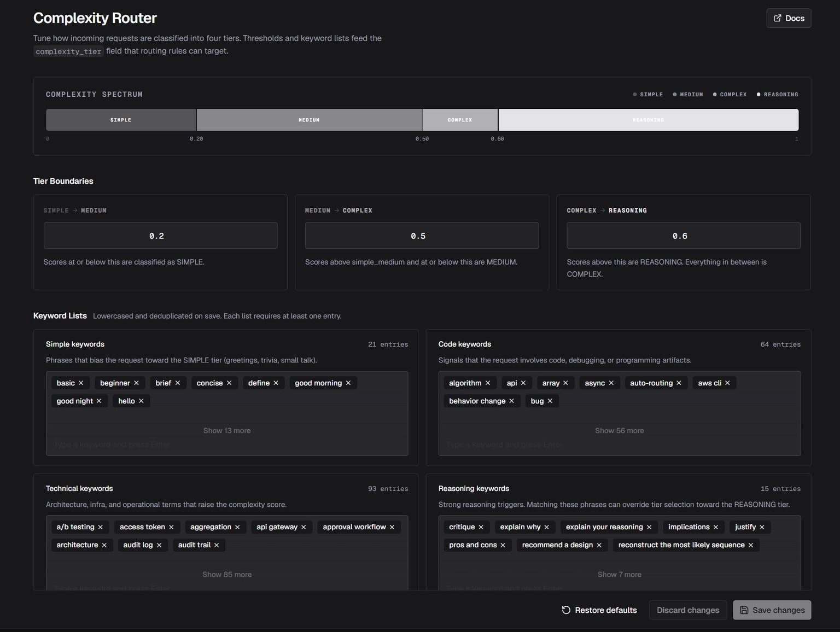Click the 0.50 spectrum axis label
The width and height of the screenshot is (840, 632).
pyautogui.click(x=422, y=139)
